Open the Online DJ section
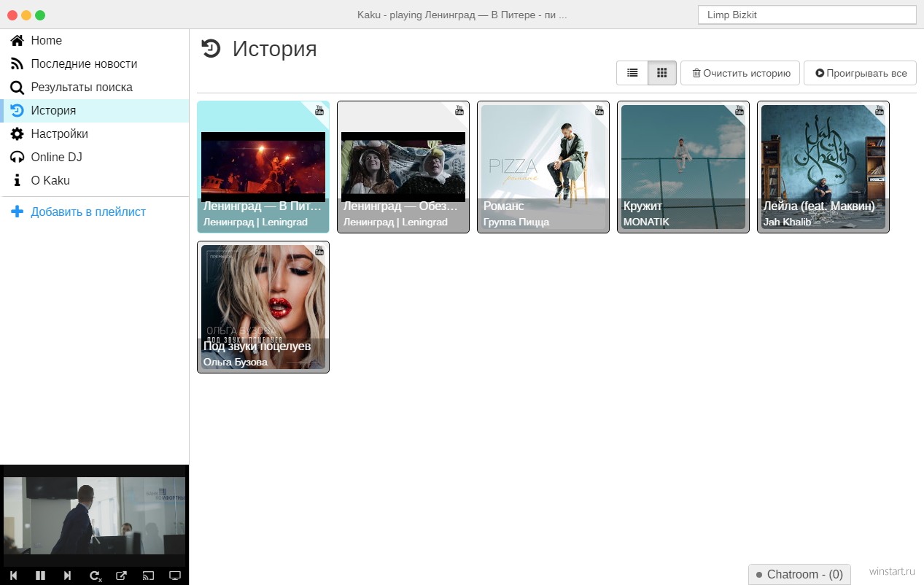Screen dimensions: 924x585 pos(95,158)
